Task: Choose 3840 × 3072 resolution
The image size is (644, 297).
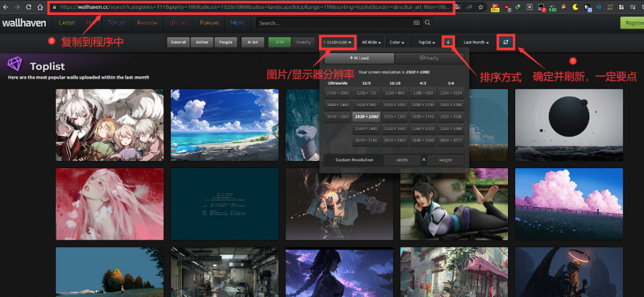Action: click(x=451, y=141)
